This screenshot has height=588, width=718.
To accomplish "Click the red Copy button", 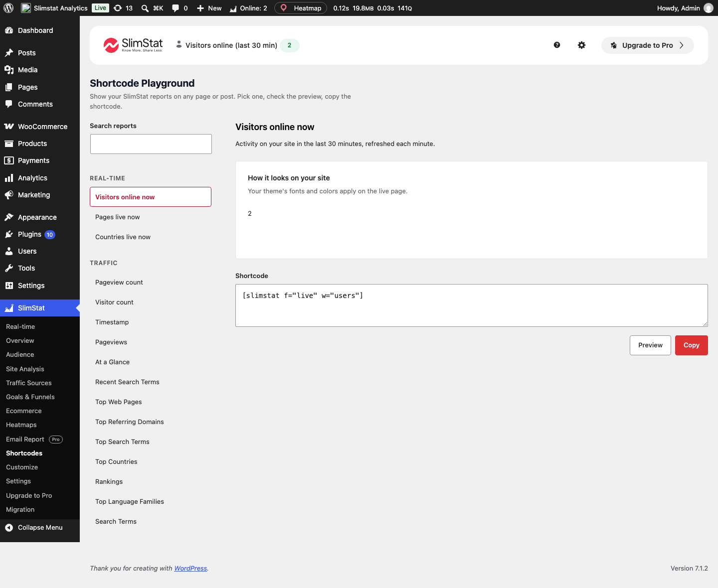I will tap(691, 345).
